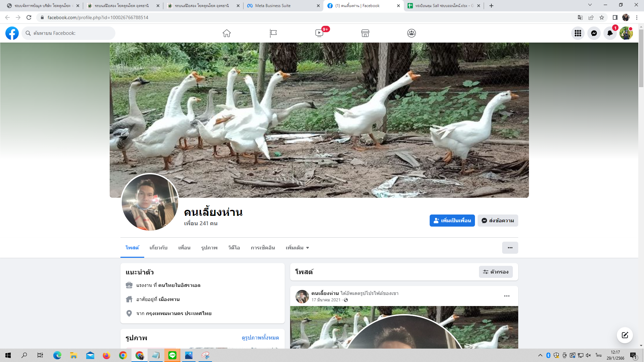Screen dimensions: 644x362
Task: Click the profile picture thumbnail
Action: 150,202
